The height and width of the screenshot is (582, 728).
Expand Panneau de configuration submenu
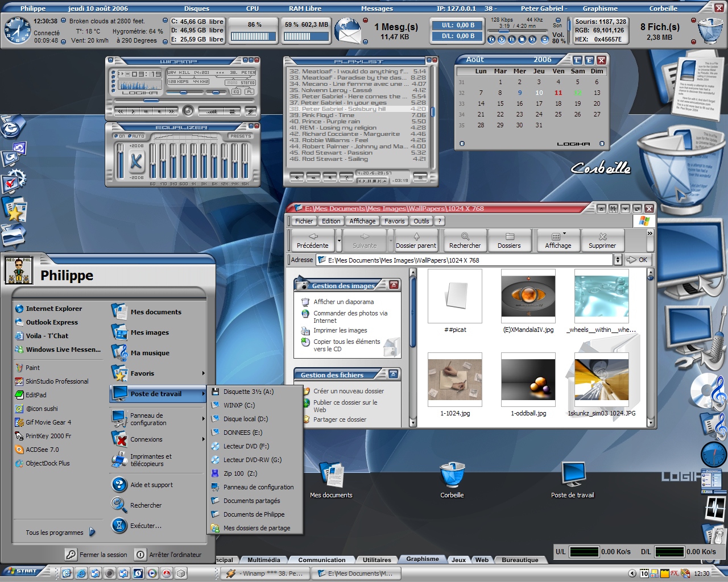pos(203,419)
